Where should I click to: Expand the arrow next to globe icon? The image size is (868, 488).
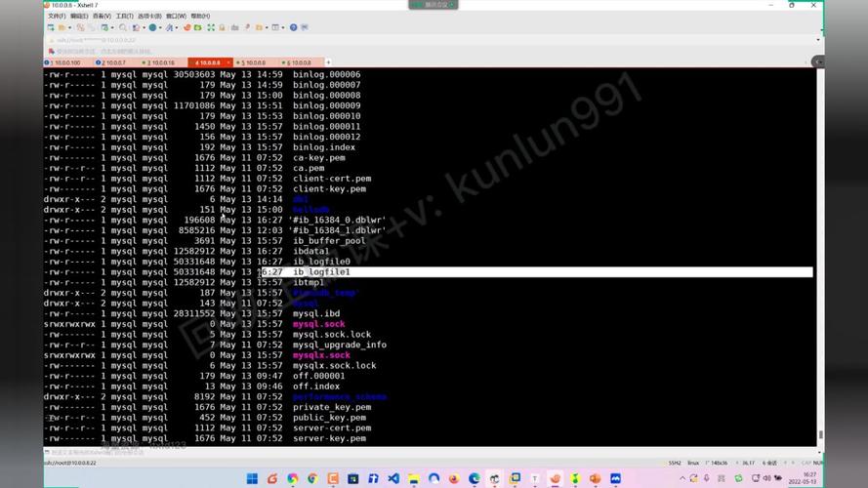pyautogui.click(x=160, y=27)
